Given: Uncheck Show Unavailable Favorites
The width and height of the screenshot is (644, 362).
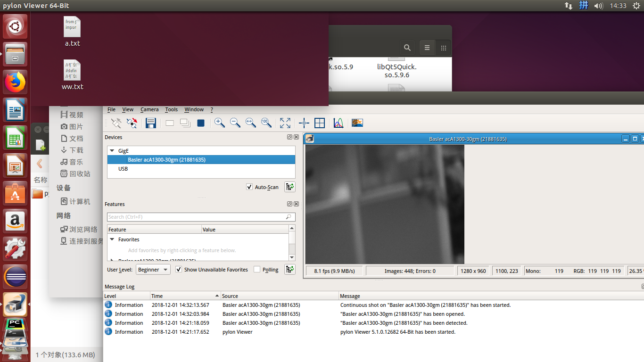Looking at the screenshot, I should click(178, 269).
